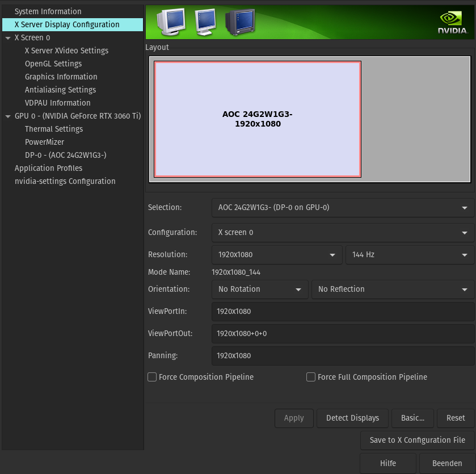Go to PowerMizer settings
Viewport: 476px width, 474px height.
pos(44,142)
